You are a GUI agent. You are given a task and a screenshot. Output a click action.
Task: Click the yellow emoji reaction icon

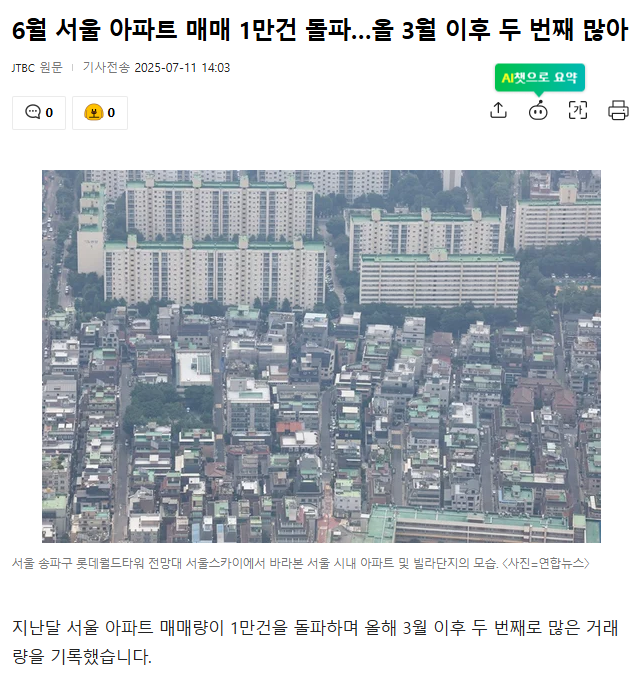tap(94, 112)
